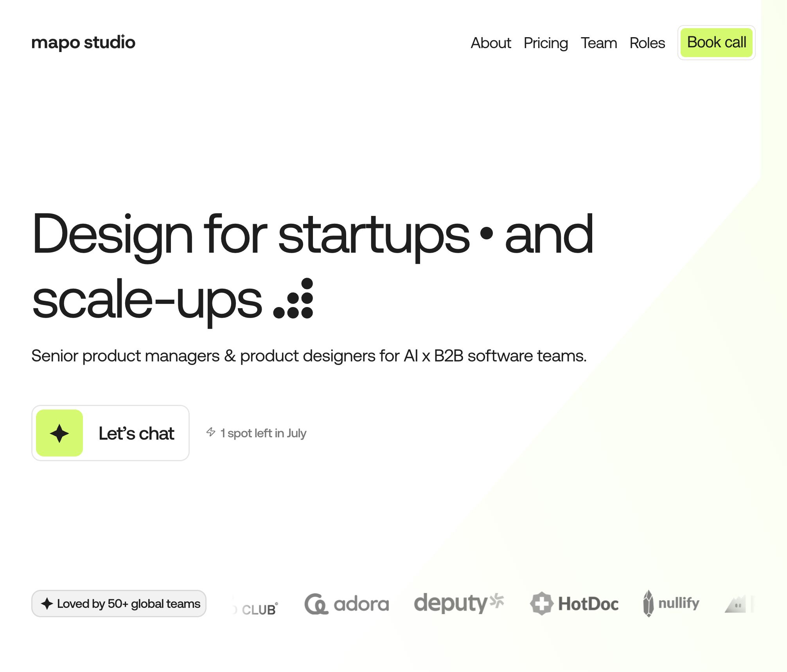Click the Senior product managers subtitle text
Image resolution: width=787 pixels, height=672 pixels.
309,356
